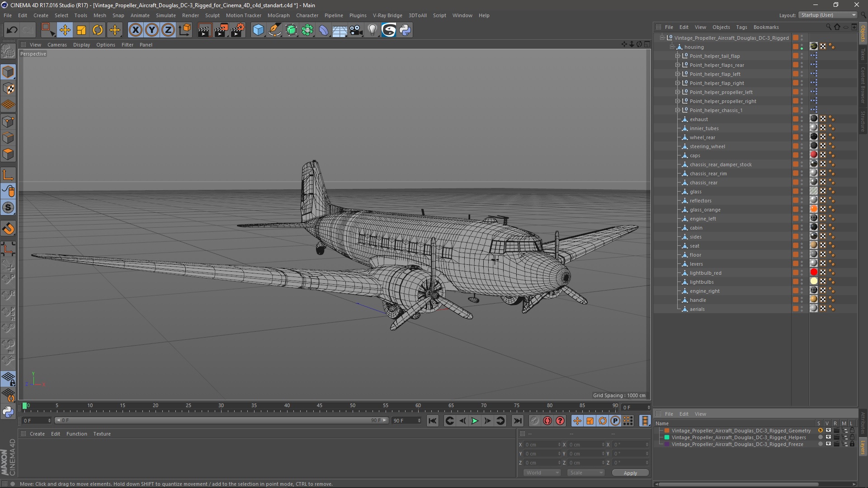
Task: Open viewport Cameras menu
Action: pyautogui.click(x=57, y=45)
